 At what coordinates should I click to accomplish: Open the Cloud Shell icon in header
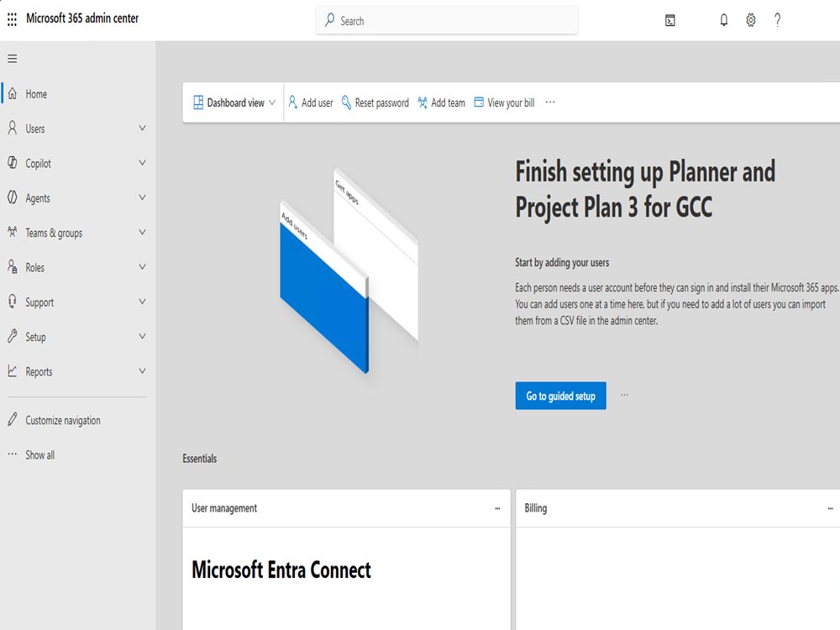tap(669, 20)
